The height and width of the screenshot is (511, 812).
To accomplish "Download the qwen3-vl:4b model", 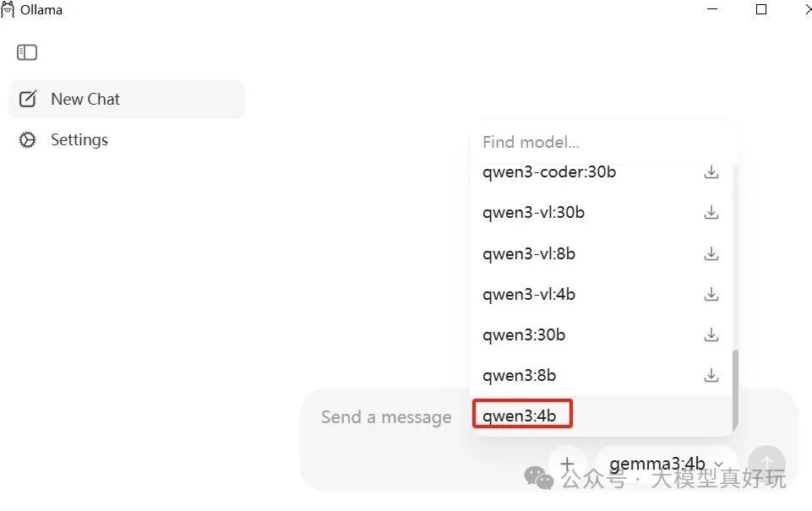I will [x=711, y=294].
